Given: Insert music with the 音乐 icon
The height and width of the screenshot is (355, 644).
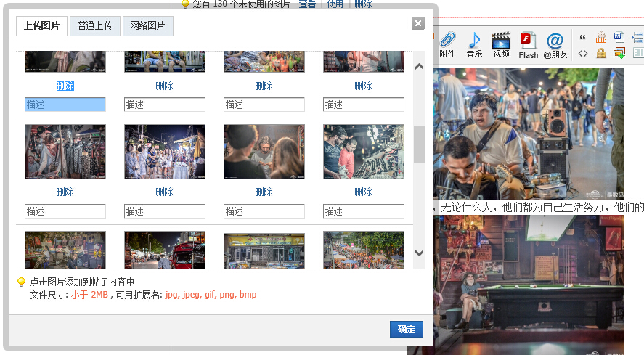Looking at the screenshot, I should [474, 45].
